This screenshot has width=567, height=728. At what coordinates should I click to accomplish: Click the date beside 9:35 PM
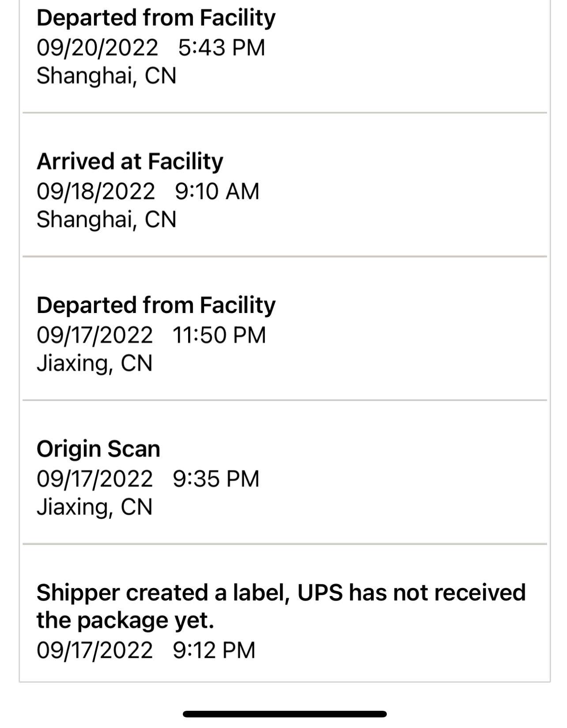(94, 479)
